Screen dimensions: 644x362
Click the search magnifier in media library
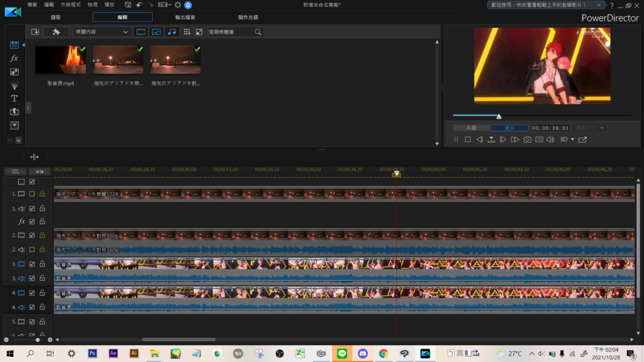pos(258,31)
